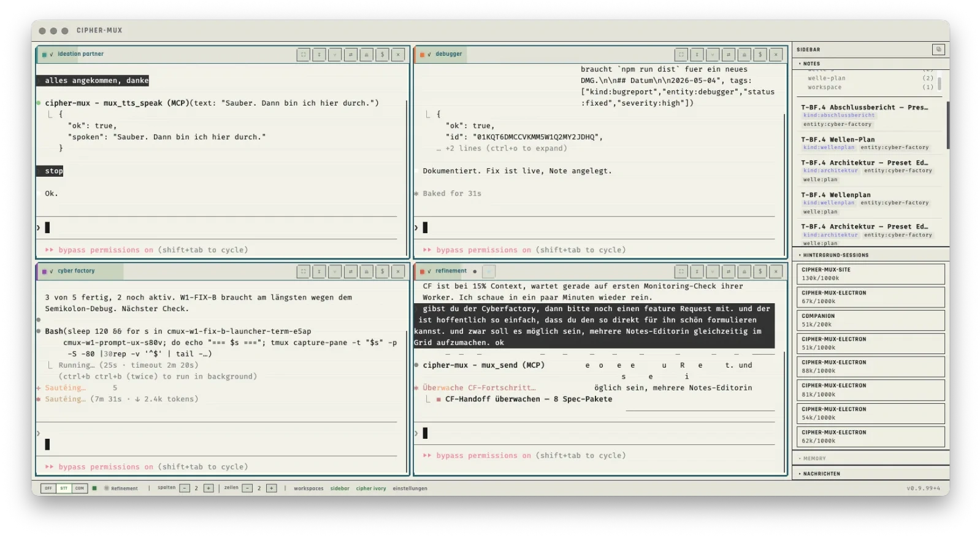
Task: Switch voice mode to OFF
Action: [48, 489]
